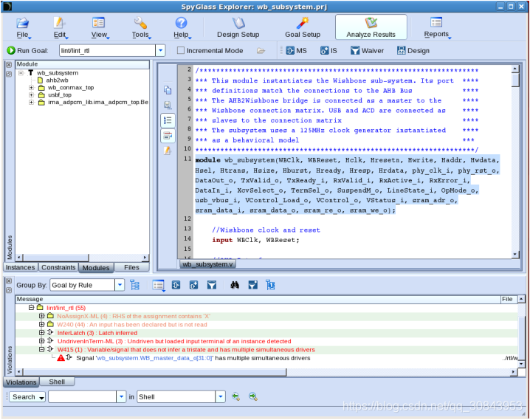Click the green Run Goal icon
This screenshot has height=420, width=530.
tap(11, 50)
